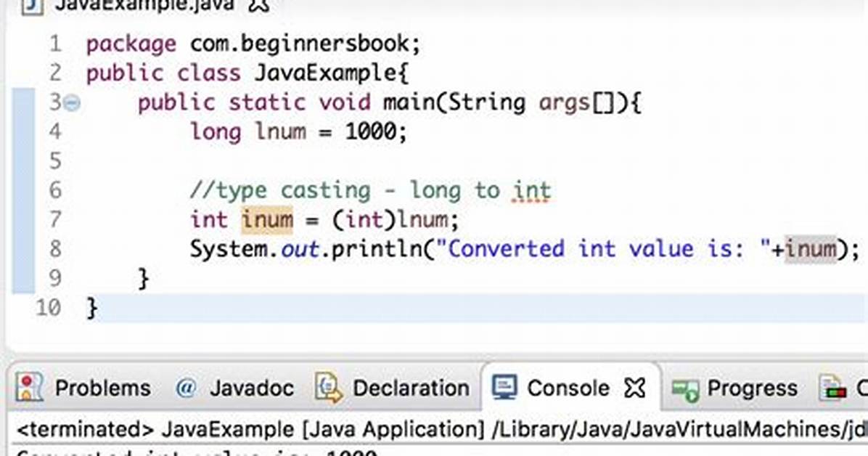Viewport: 868px width, 456px height.
Task: Click the Problems view icon
Action: pyautogui.click(x=29, y=387)
